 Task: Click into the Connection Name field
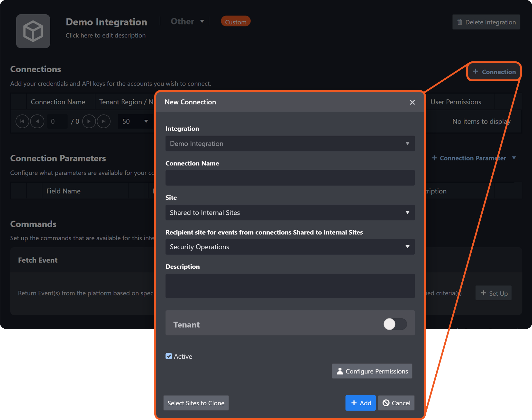click(x=290, y=178)
